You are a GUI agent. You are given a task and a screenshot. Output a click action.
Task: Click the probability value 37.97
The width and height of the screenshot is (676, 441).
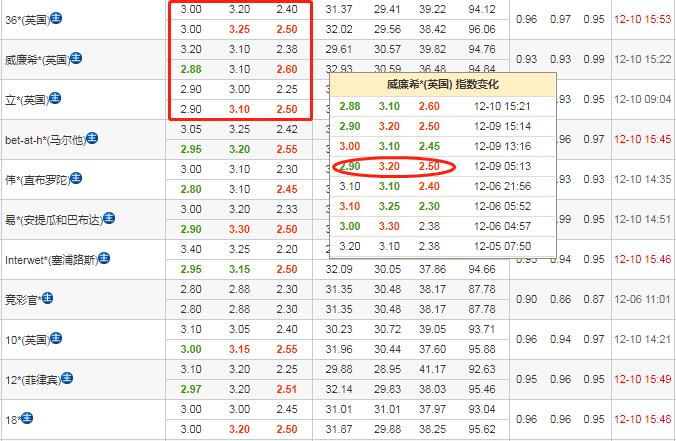click(x=432, y=409)
